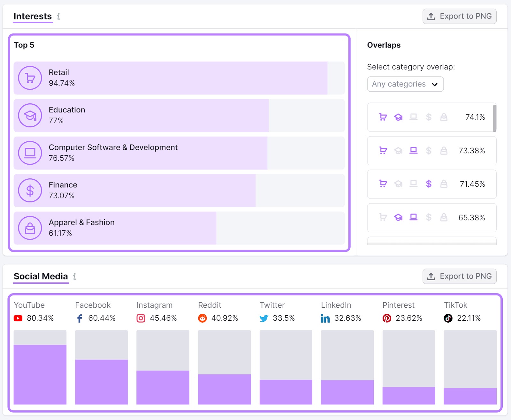
Task: Open the Any categories dropdown
Action: point(405,84)
